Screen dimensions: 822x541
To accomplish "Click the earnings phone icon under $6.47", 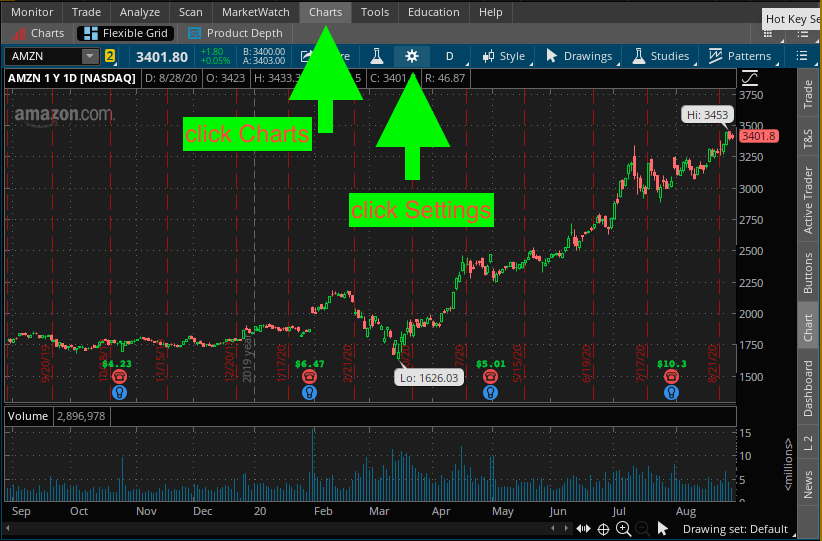I will coord(309,376).
